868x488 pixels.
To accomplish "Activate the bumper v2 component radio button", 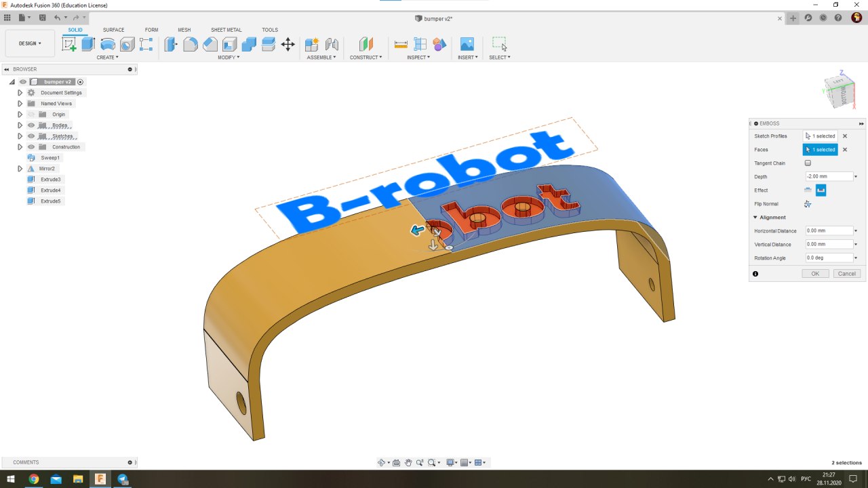I will coord(80,82).
